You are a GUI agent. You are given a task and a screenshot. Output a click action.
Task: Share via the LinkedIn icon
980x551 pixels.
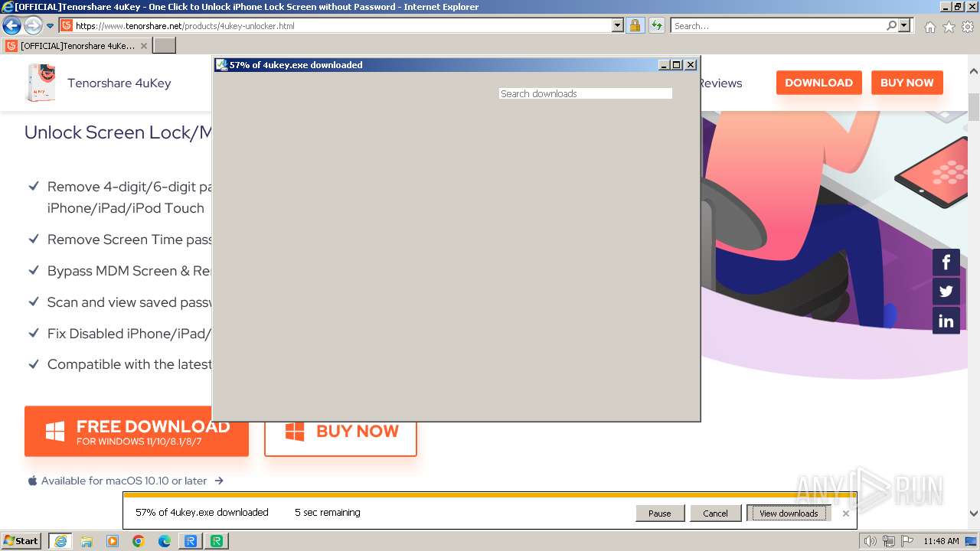(x=946, y=321)
